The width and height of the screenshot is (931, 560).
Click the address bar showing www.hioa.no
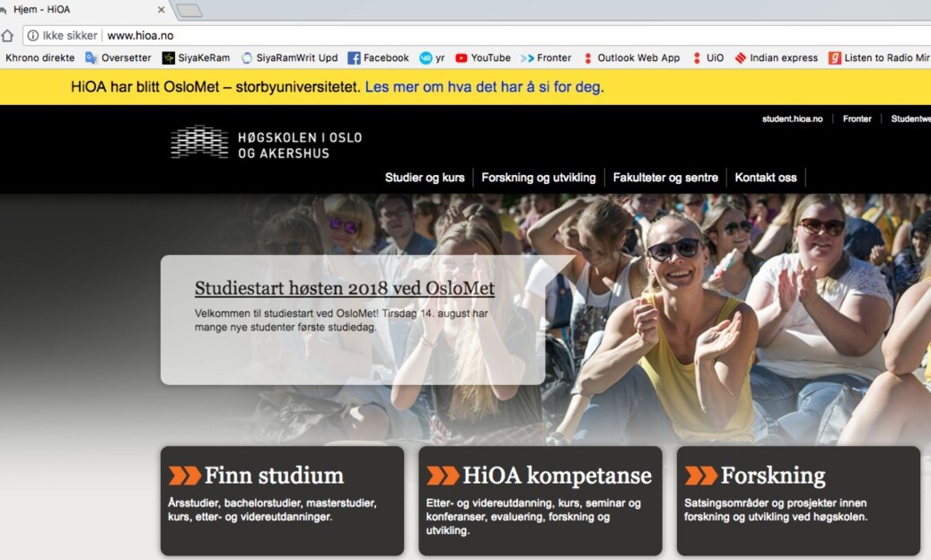477,36
